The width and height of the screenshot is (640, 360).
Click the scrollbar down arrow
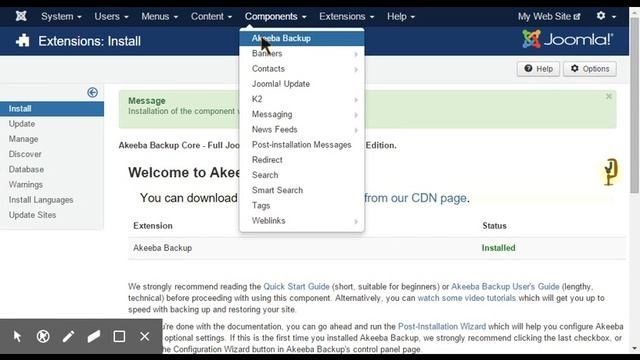pos(634,348)
